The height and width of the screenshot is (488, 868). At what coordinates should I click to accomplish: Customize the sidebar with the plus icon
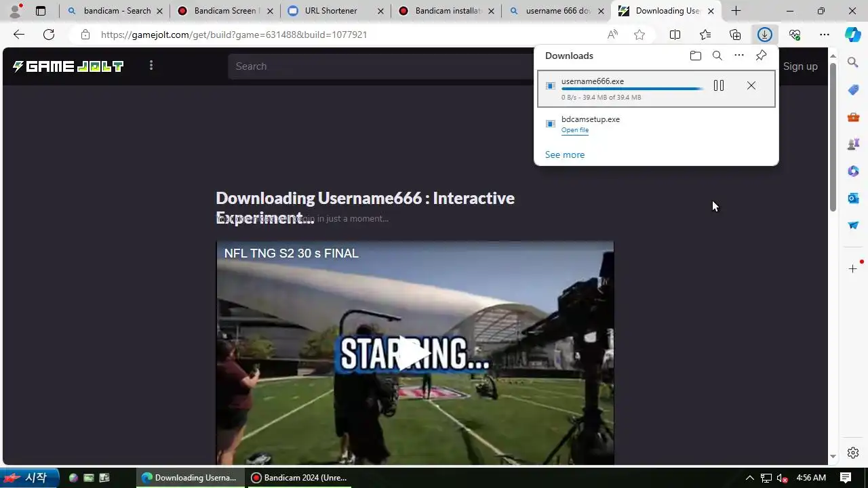(853, 269)
